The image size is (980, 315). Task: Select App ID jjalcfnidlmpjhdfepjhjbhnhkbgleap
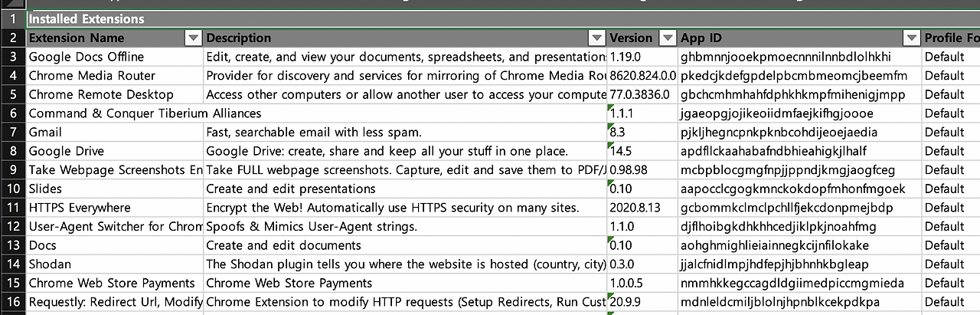(800, 264)
